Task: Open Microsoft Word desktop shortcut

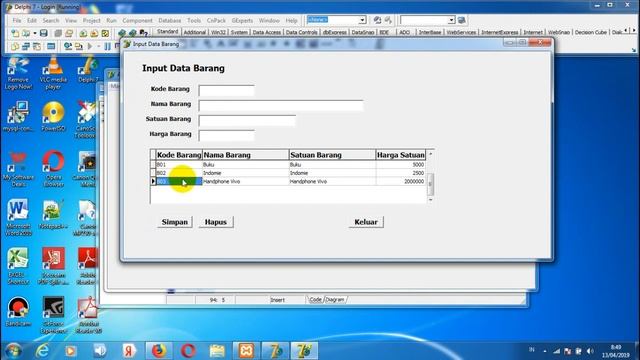Action: (18, 217)
